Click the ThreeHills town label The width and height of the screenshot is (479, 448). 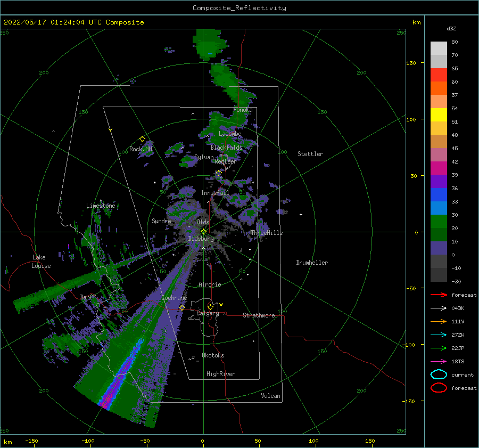coord(267,233)
